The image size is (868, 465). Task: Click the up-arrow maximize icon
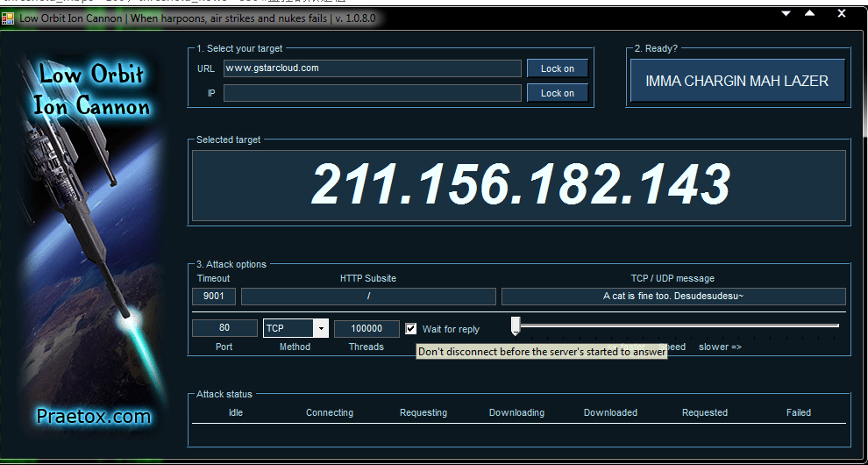810,14
